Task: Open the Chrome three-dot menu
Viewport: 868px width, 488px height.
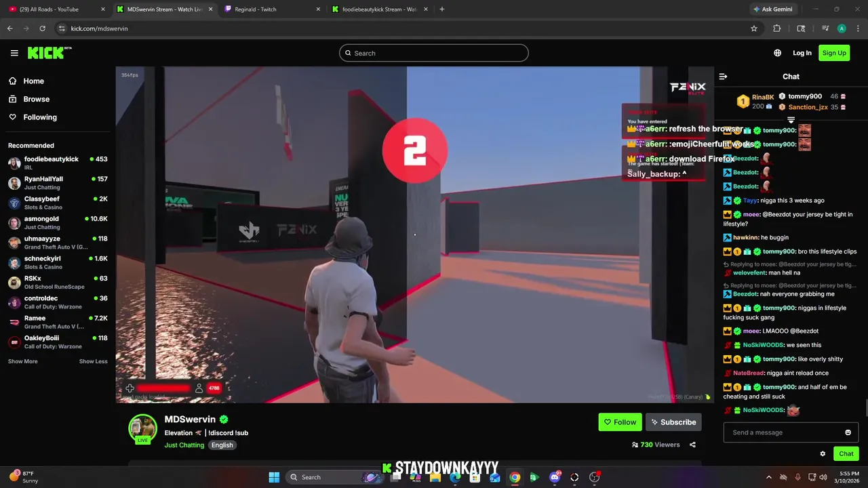Action: pos(858,28)
